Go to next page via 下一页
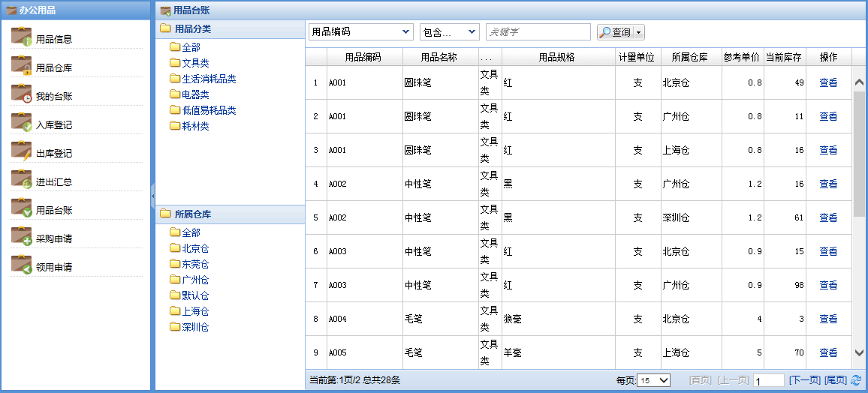The height and width of the screenshot is (393, 868). 804,380
